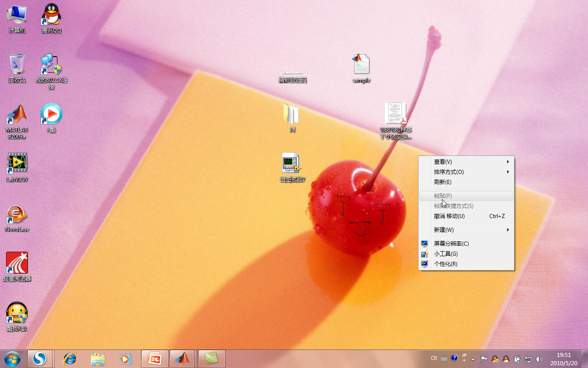
Task: Select the sample MATLAB file icon
Action: click(x=362, y=68)
